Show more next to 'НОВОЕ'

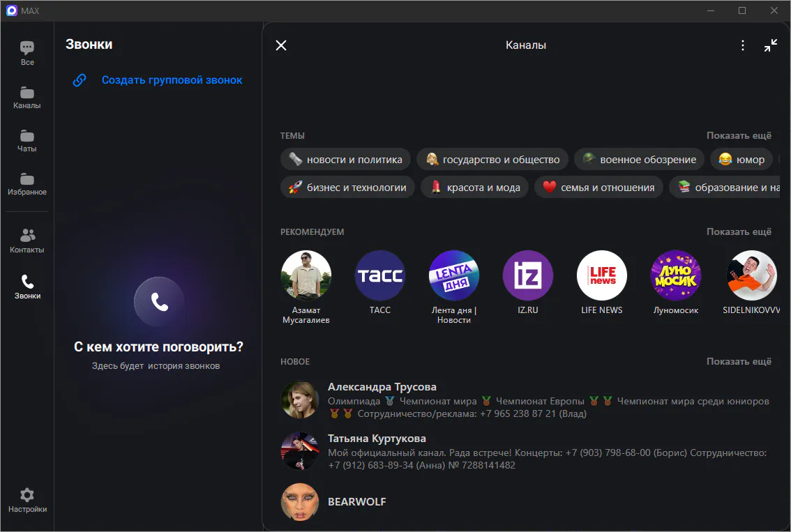pos(739,362)
